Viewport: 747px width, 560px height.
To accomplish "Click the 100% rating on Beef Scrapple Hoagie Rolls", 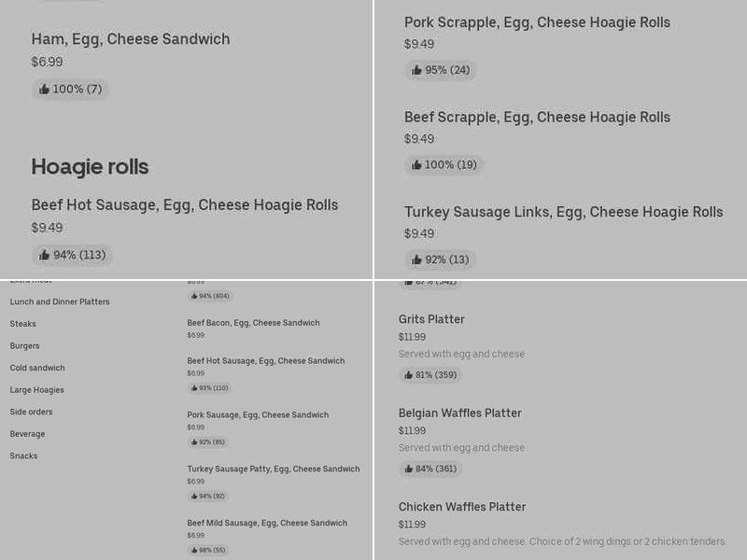I will click(443, 165).
